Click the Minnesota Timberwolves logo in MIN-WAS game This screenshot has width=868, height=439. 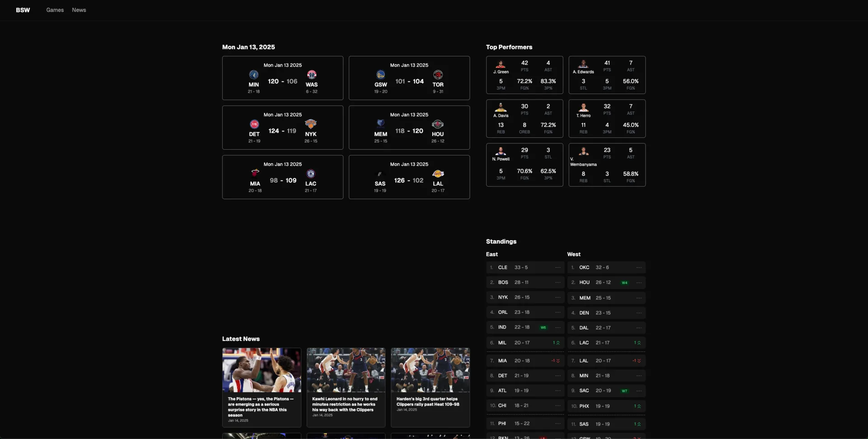(x=254, y=75)
